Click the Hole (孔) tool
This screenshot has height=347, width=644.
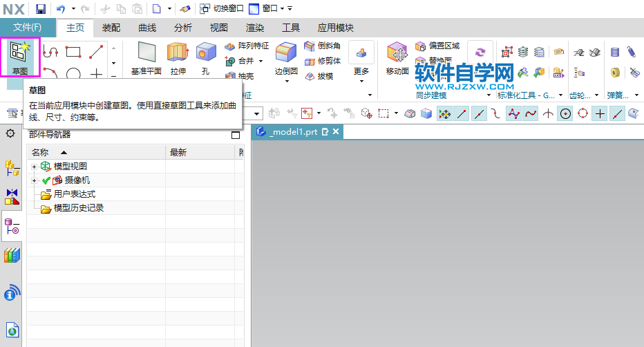(206, 59)
